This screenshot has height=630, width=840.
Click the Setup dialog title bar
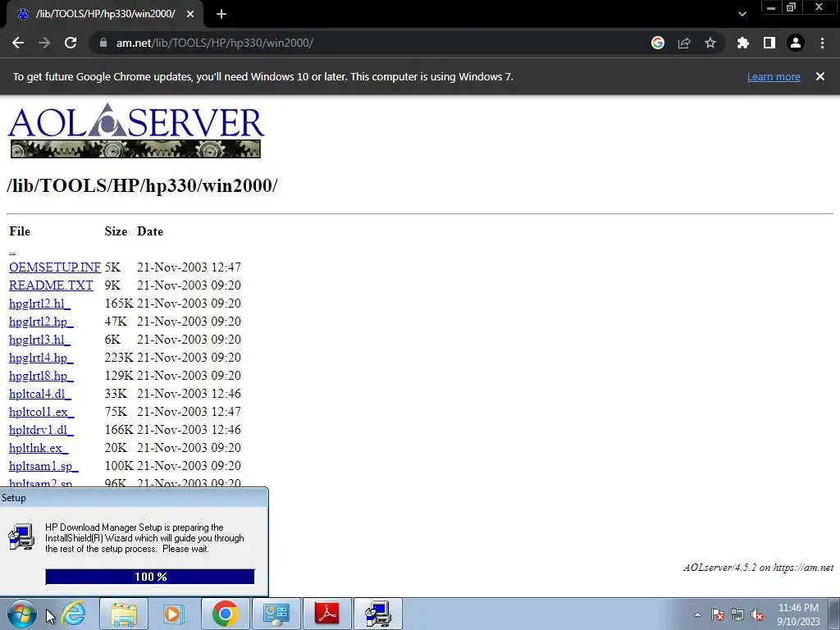(x=134, y=498)
